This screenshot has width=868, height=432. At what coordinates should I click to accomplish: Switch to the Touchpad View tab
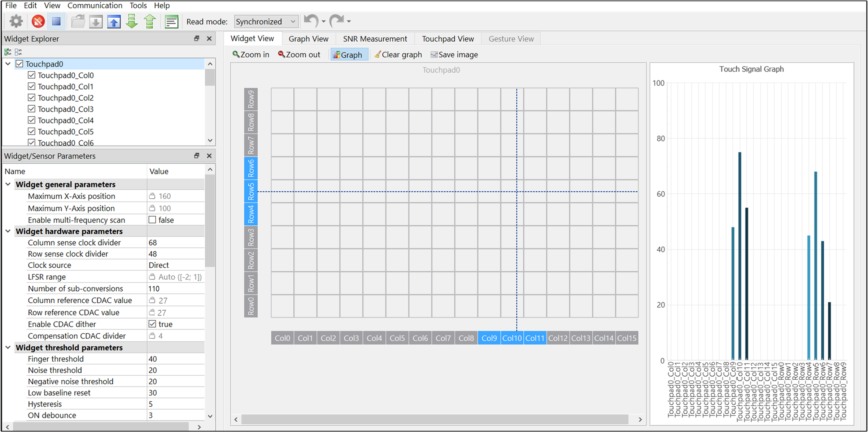pos(448,39)
